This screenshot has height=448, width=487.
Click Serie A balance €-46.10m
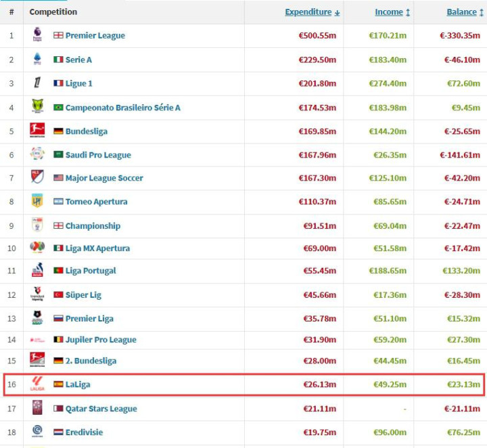pos(462,60)
